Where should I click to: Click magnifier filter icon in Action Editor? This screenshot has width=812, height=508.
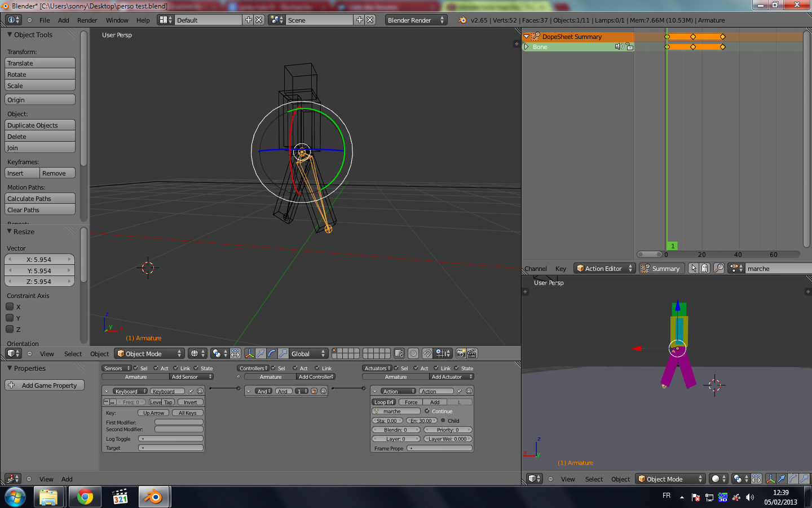click(719, 269)
